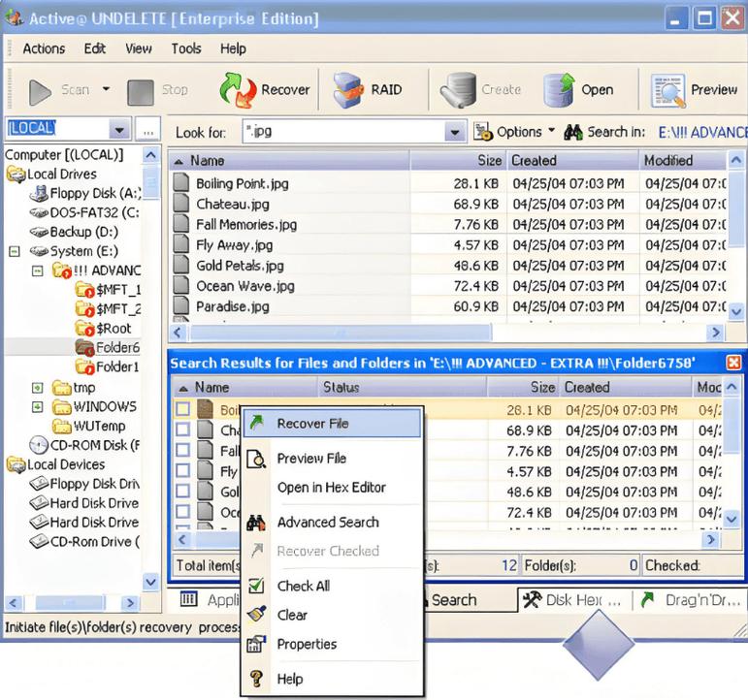
Task: Click the browse ellipsis button
Action: [147, 129]
